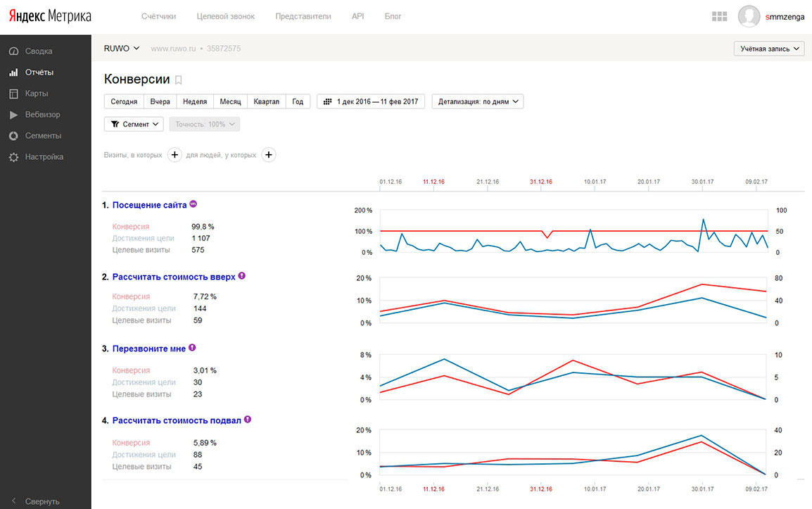The height and width of the screenshot is (509, 812).
Task: Open the Рассчитать стоимость подвал goal link
Action: coord(177,420)
